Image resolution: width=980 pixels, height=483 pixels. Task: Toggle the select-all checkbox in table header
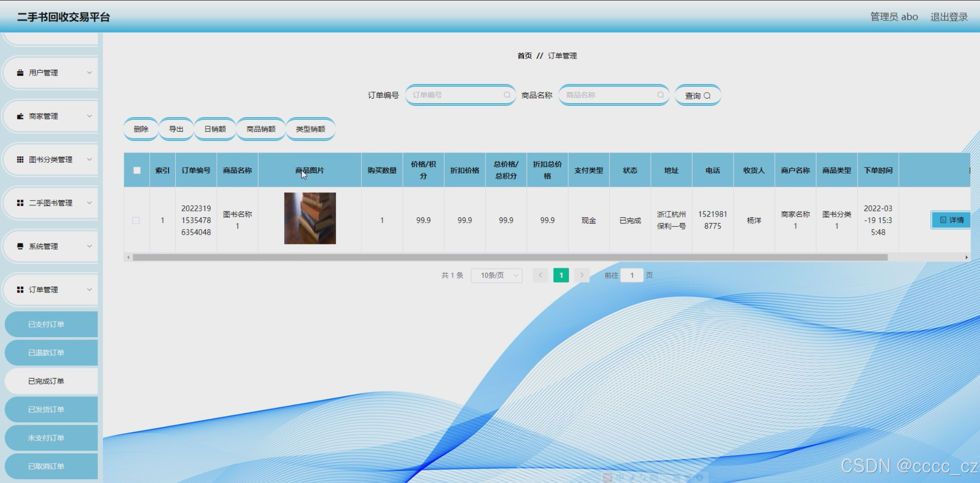pyautogui.click(x=137, y=171)
